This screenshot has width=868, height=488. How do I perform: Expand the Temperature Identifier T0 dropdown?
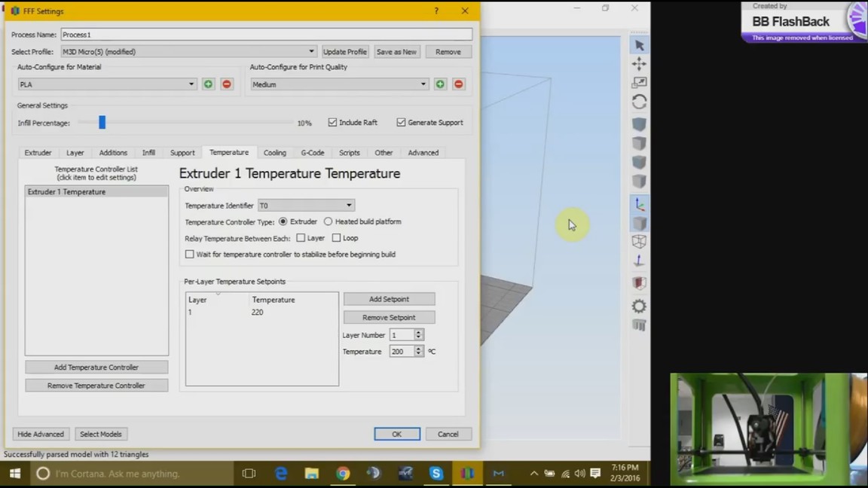click(306, 206)
